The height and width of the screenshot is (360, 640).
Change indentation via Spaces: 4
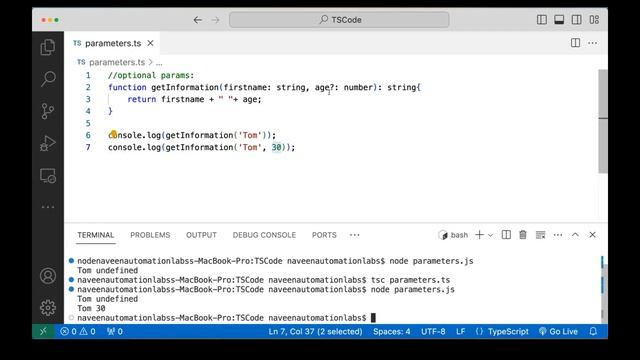coord(391,331)
